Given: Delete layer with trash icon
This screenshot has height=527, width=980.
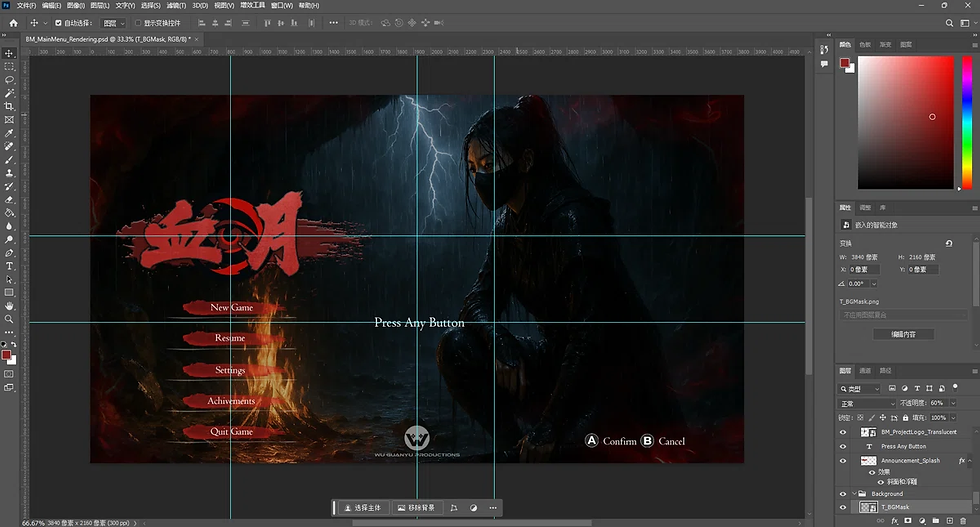Looking at the screenshot, I should [963, 520].
